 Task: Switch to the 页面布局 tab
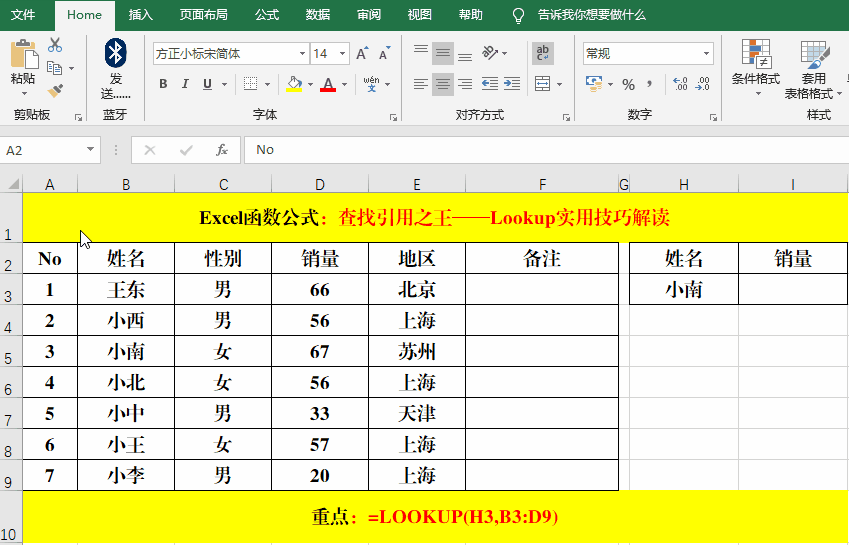click(204, 15)
